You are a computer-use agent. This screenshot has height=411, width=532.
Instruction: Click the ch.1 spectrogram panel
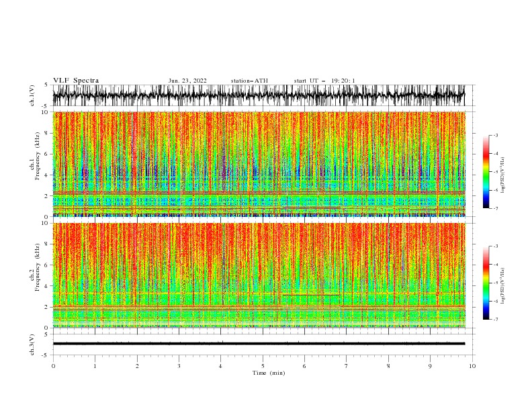(x=259, y=164)
